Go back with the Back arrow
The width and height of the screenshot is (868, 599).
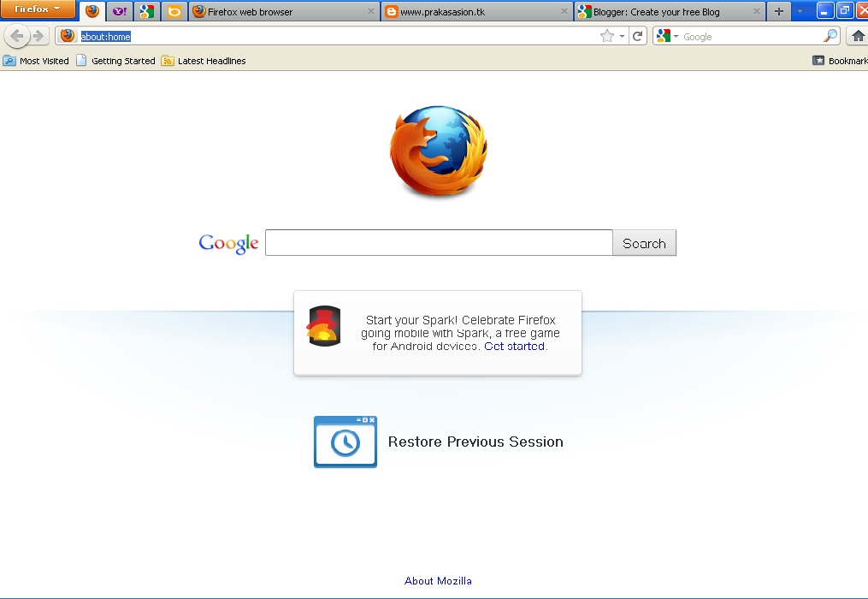point(16,37)
